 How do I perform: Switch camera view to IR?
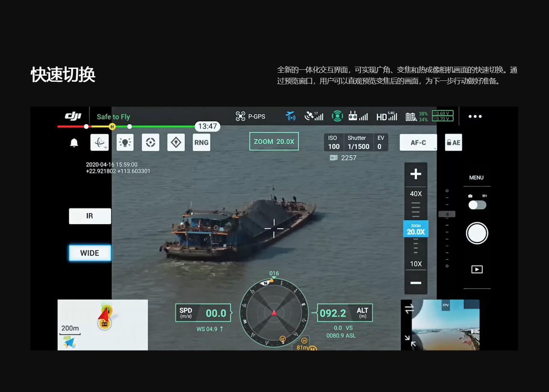click(89, 216)
